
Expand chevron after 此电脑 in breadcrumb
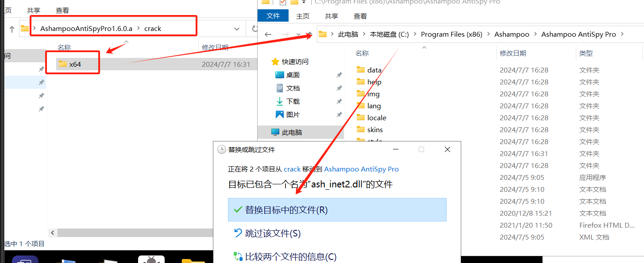364,34
